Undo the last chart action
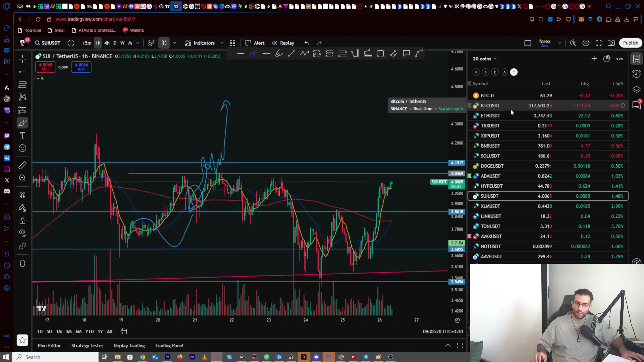Image resolution: width=644 pixels, height=362 pixels. 307,43
